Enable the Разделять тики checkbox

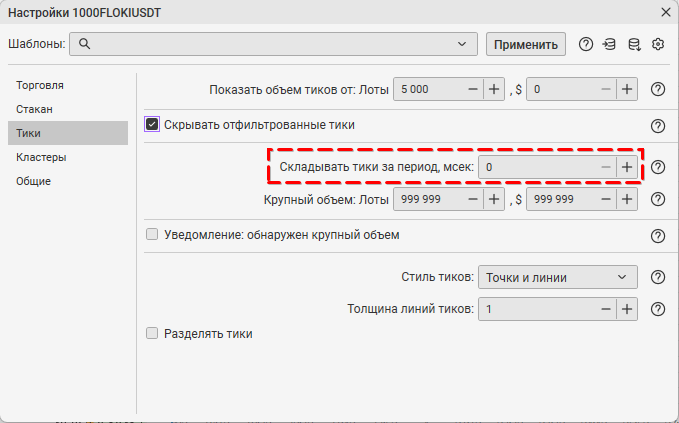(153, 333)
